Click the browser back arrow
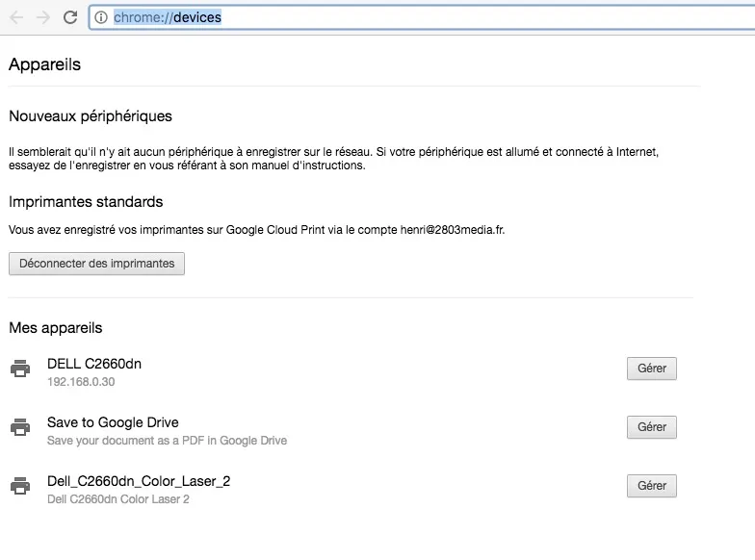 point(16,17)
